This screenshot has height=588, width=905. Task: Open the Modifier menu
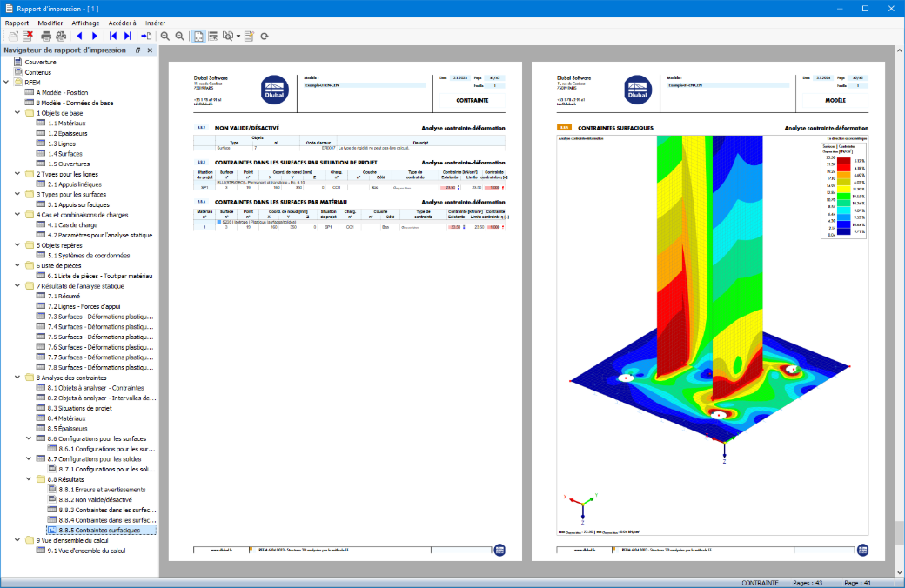[50, 23]
